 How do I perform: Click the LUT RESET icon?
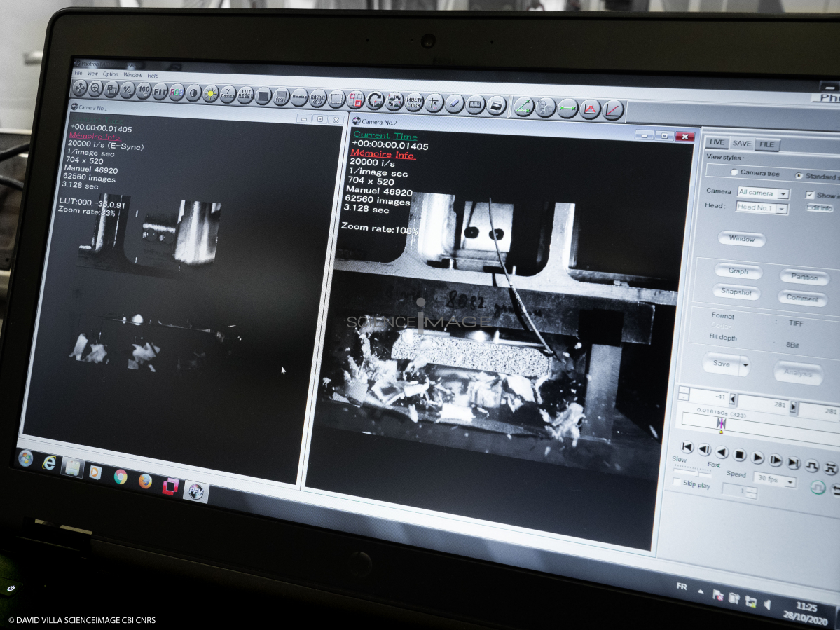245,95
